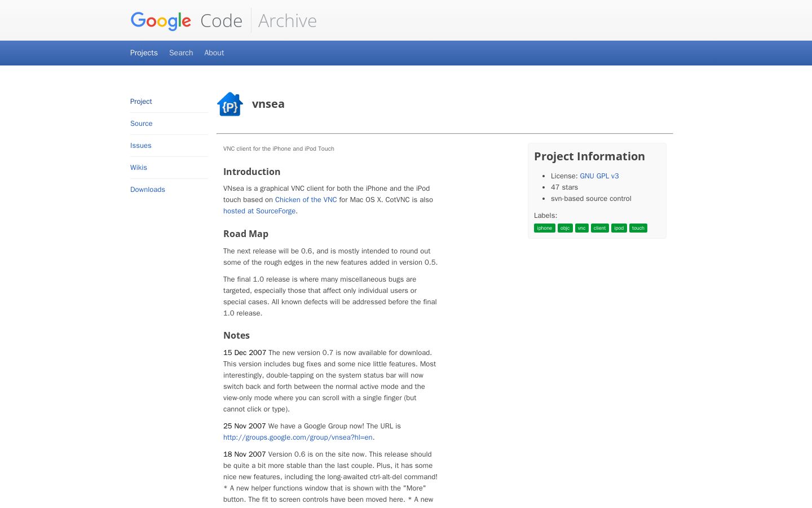Click the touch label tag

(x=638, y=228)
